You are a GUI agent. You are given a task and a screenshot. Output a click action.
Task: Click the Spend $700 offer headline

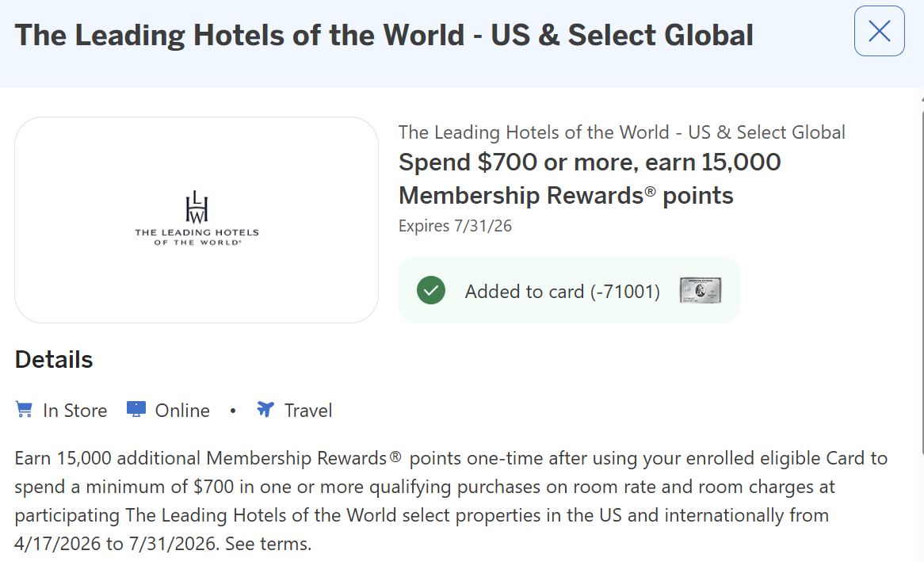click(589, 178)
